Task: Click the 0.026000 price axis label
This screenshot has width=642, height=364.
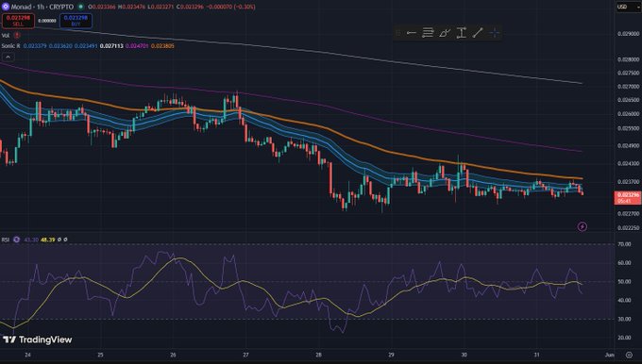Action: pos(628,114)
